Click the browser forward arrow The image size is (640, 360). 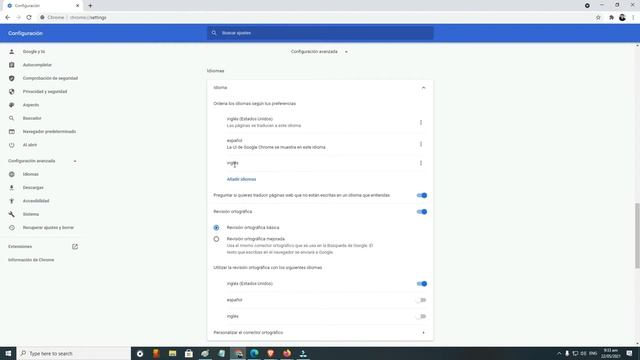(18, 18)
